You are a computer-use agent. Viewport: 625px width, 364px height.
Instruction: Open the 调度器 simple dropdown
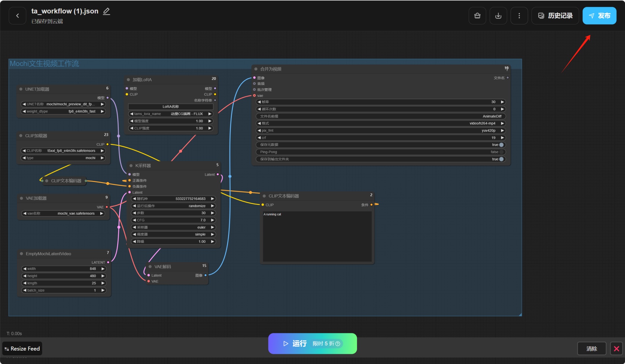point(173,234)
